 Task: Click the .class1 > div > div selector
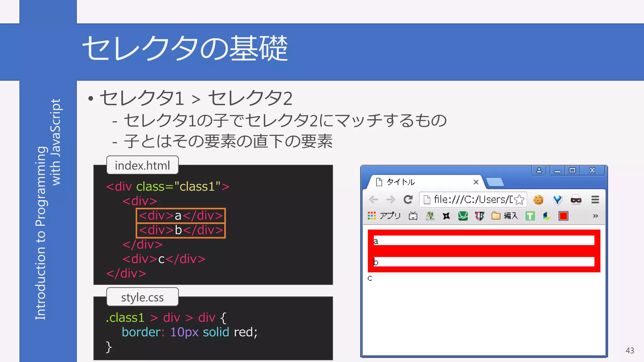[161, 317]
